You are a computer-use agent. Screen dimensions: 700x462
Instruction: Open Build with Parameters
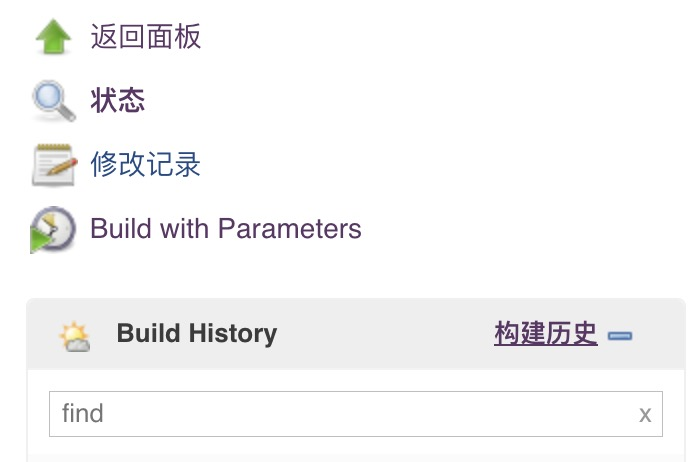click(226, 229)
